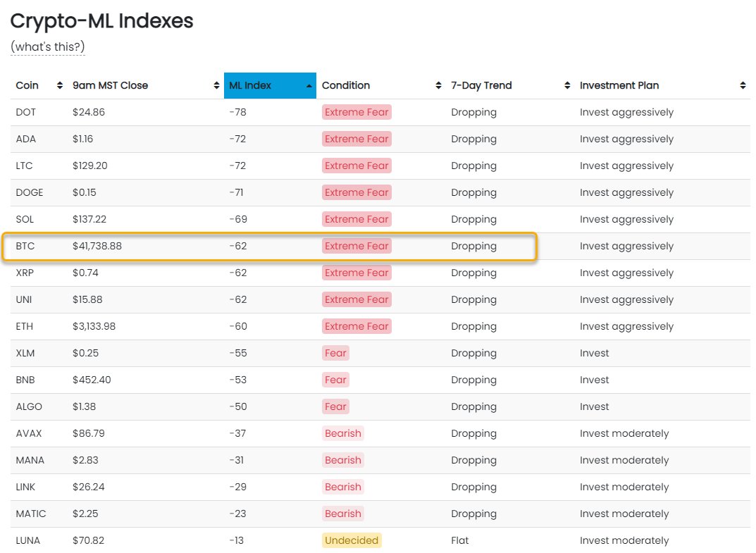Click the Bearish badge in MATIC row

coord(343,514)
